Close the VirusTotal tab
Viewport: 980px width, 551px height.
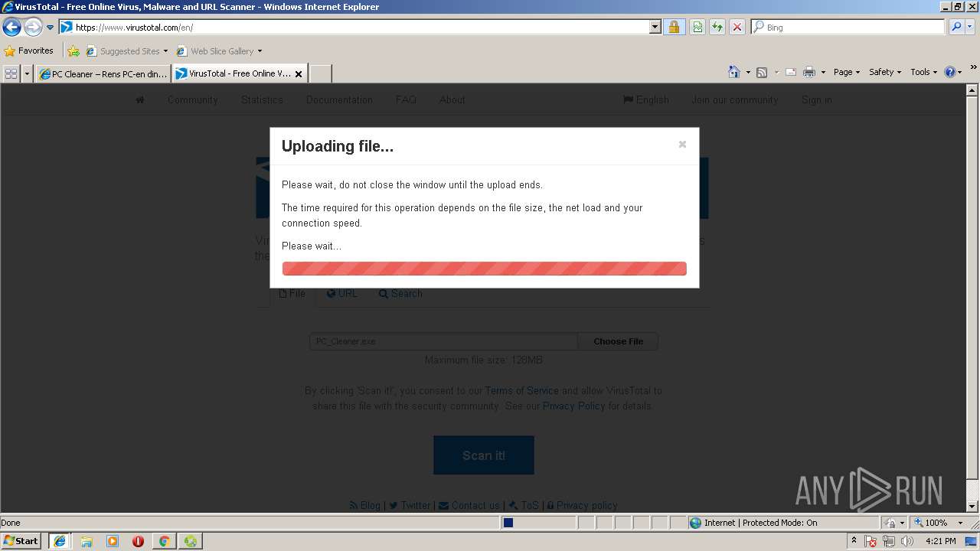tap(299, 73)
